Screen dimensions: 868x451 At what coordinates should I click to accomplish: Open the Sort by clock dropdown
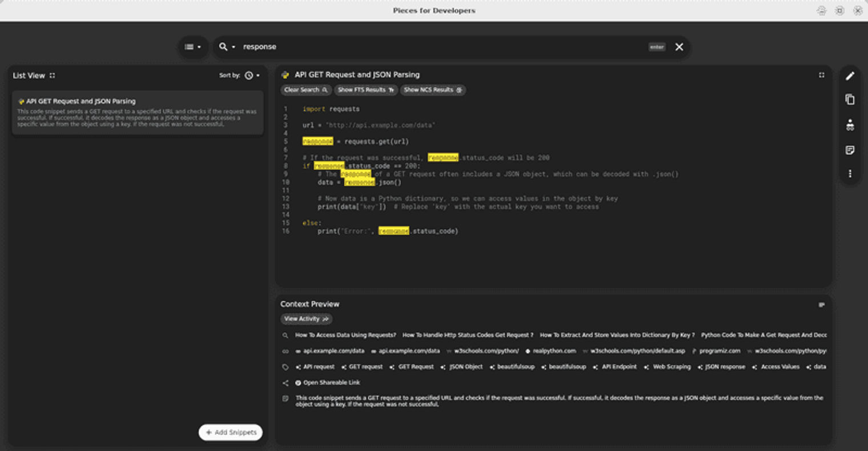252,75
